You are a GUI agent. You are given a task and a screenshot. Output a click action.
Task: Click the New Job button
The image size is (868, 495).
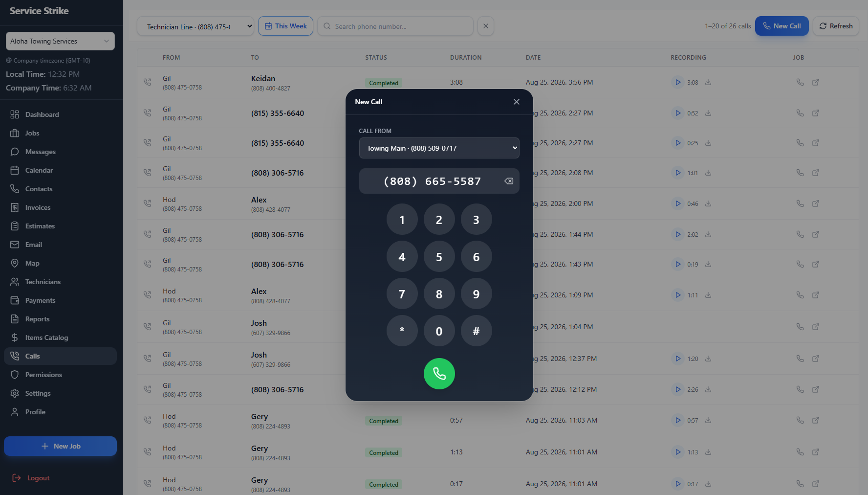coord(60,446)
